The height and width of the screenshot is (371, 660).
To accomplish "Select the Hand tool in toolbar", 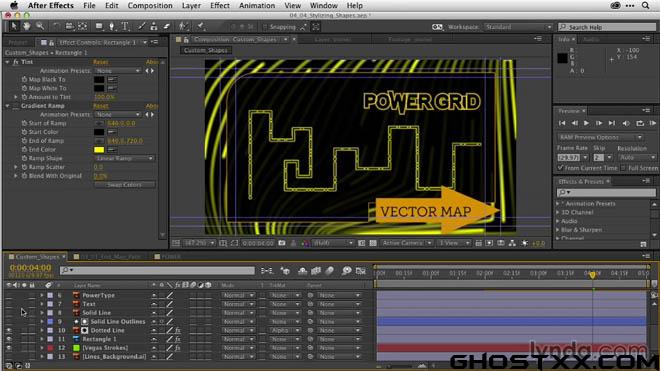I will 27,27.
